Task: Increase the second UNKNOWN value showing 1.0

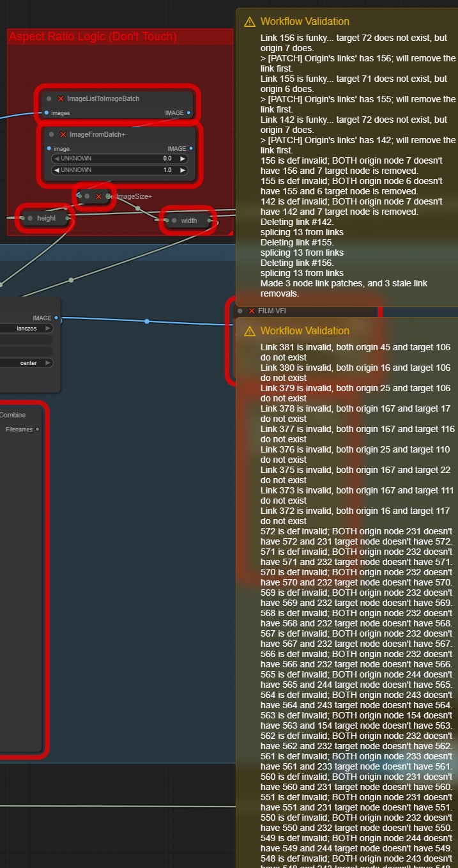Action: pyautogui.click(x=183, y=170)
